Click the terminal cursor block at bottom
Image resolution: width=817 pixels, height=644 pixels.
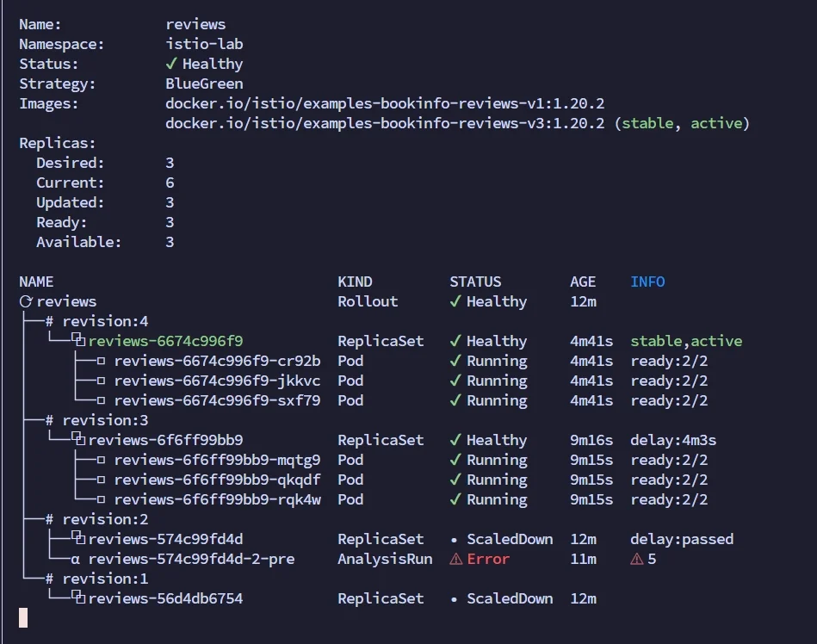(23, 618)
